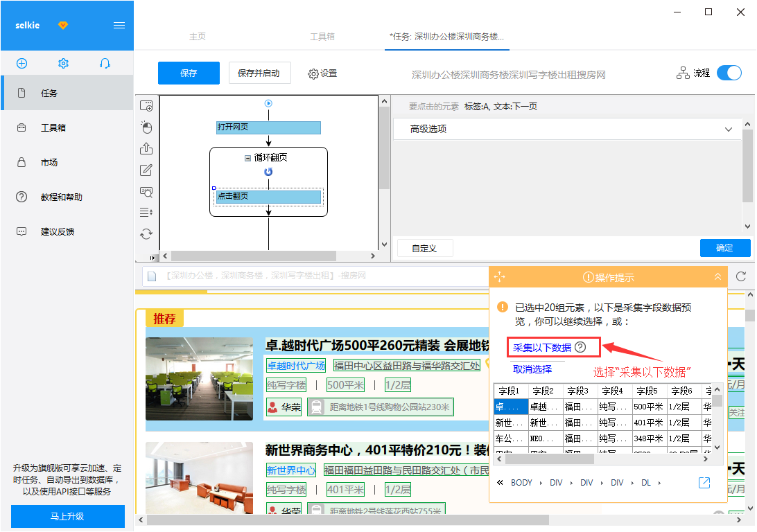The width and height of the screenshot is (757, 532).
Task: Open sidebar gear settings icon
Action: 63,63
